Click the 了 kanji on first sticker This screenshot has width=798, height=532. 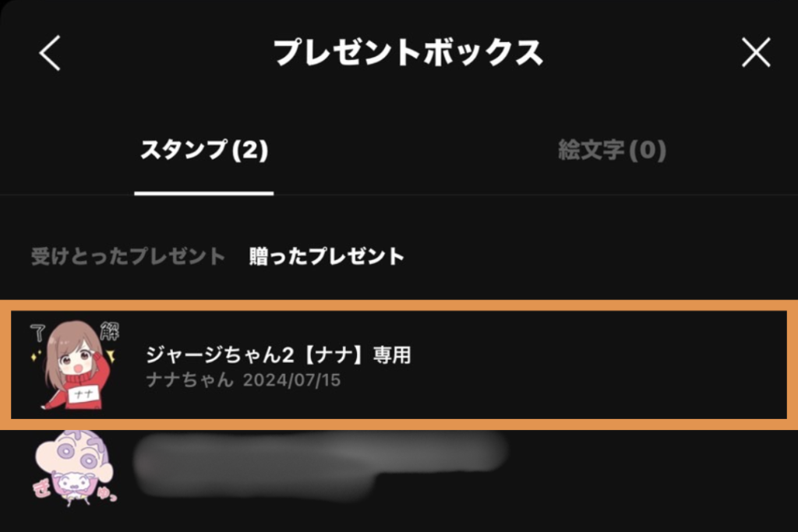tap(37, 333)
